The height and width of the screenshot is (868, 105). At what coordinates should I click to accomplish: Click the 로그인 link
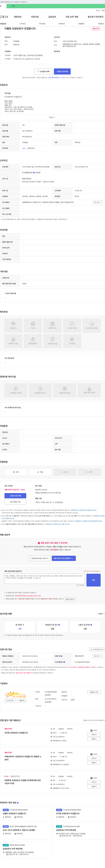pos(98,10)
